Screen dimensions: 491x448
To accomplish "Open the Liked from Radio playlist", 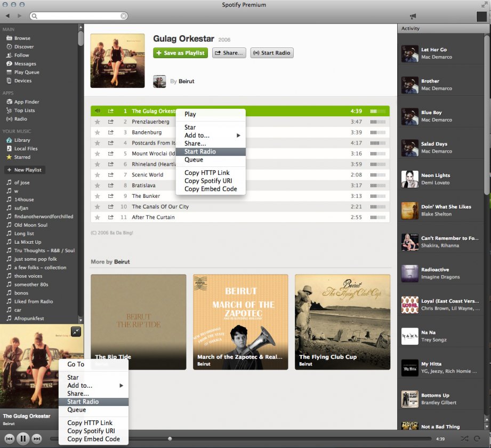I will 34,301.
